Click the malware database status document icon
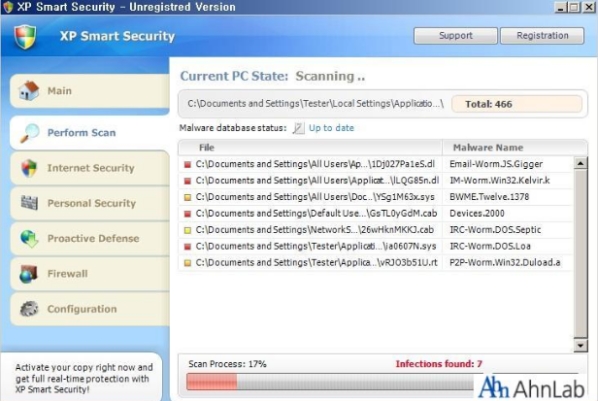The height and width of the screenshot is (401, 598). [x=298, y=128]
